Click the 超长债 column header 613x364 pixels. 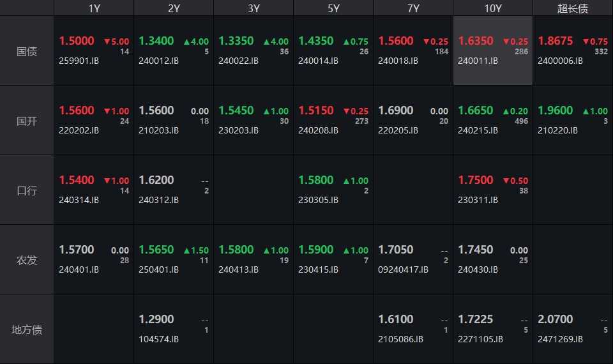point(573,8)
